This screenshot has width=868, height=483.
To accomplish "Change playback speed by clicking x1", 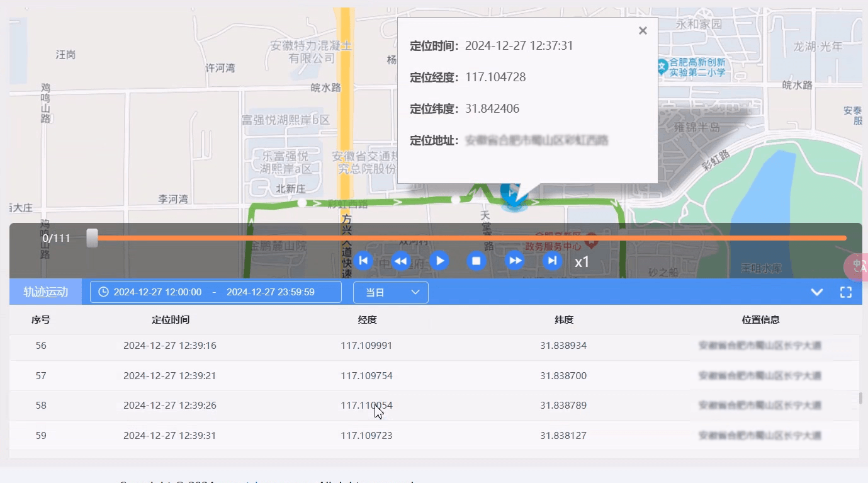I will point(582,262).
